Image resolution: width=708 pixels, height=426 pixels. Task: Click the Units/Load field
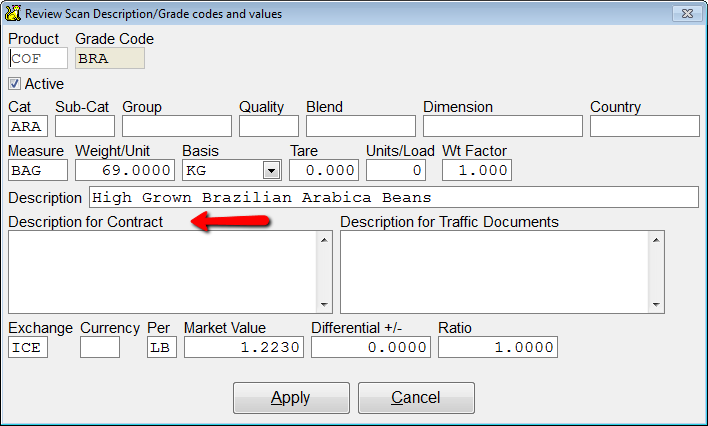(x=396, y=170)
